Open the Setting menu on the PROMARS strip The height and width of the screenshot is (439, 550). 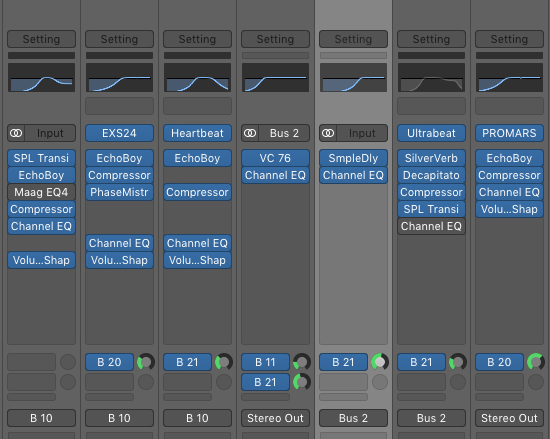coord(509,39)
